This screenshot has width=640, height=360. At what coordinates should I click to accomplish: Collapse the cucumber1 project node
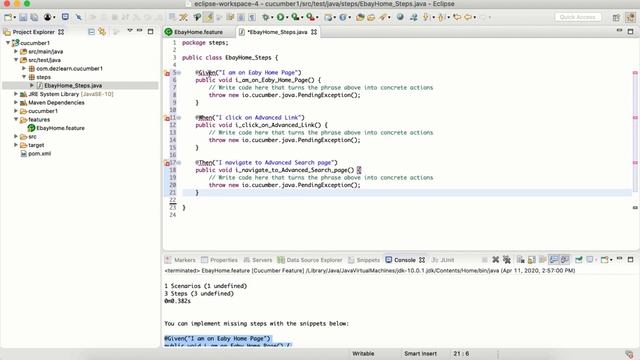[x=8, y=42]
